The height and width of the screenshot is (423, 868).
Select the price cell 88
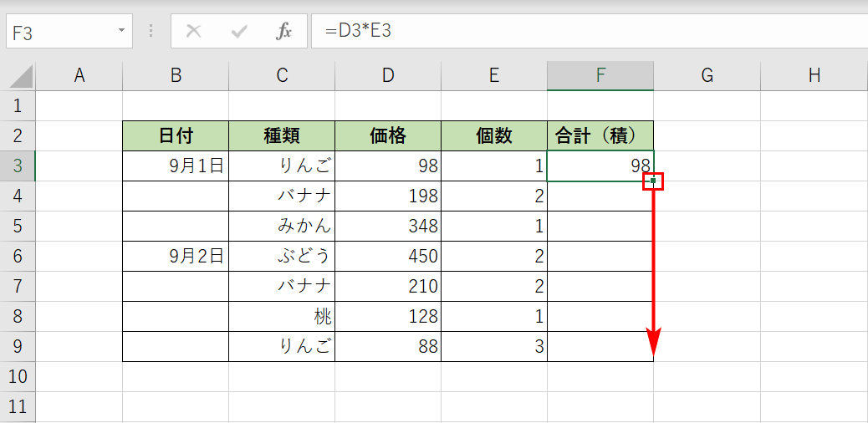(388, 347)
